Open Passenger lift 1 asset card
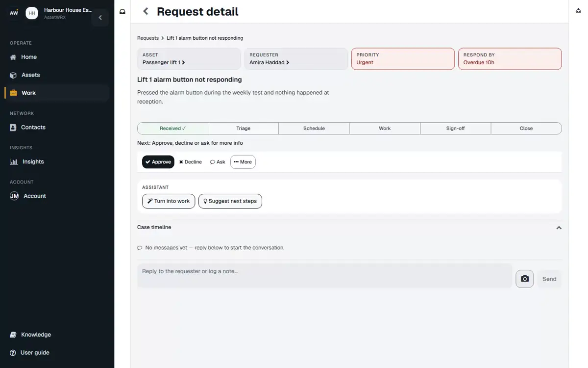Viewport: 588px width, 368px height. (189, 59)
